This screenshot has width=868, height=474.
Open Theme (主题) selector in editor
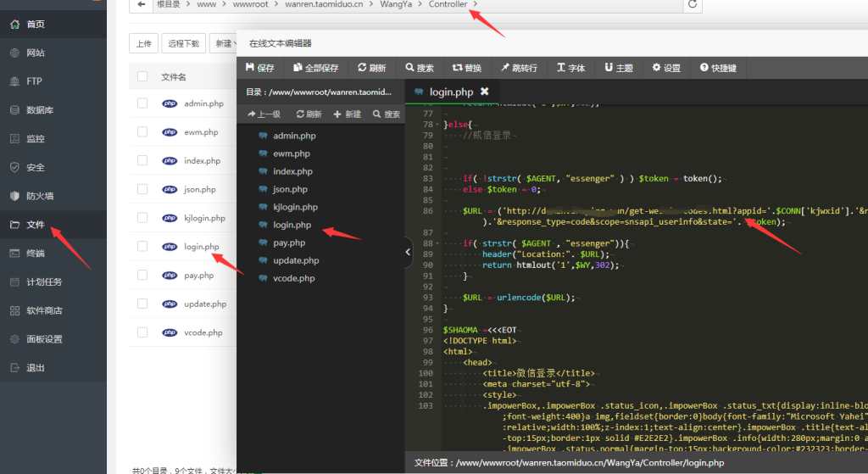coord(619,68)
